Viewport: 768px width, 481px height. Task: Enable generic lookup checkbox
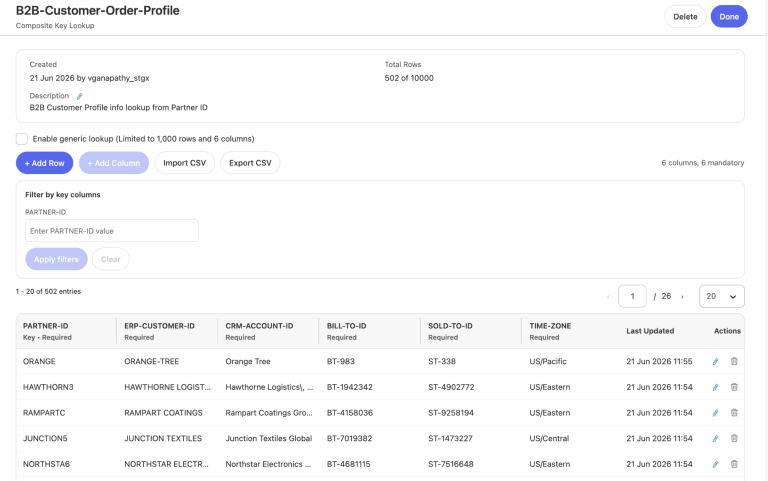(x=22, y=139)
